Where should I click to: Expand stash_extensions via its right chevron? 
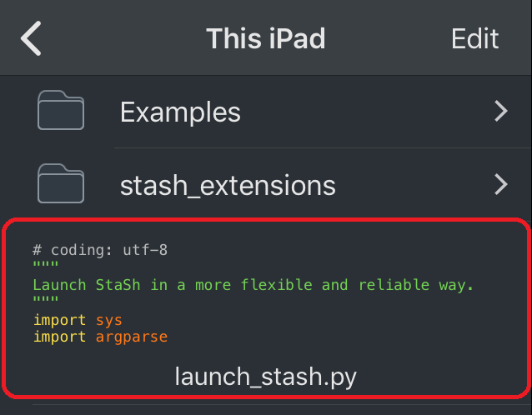tap(501, 184)
